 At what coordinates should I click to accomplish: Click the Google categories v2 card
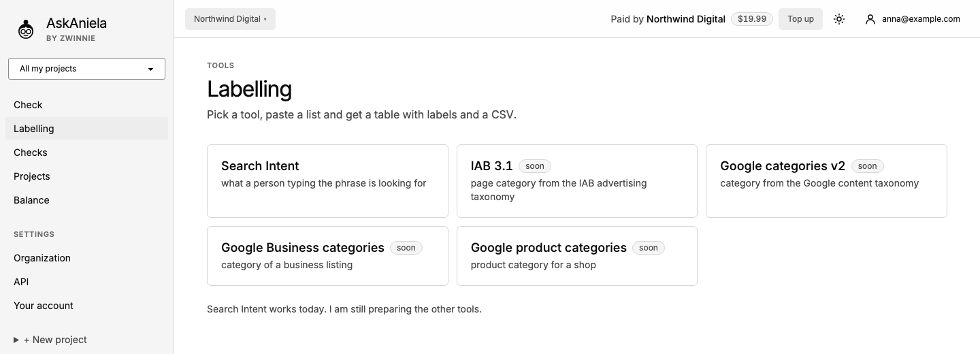coord(826,181)
